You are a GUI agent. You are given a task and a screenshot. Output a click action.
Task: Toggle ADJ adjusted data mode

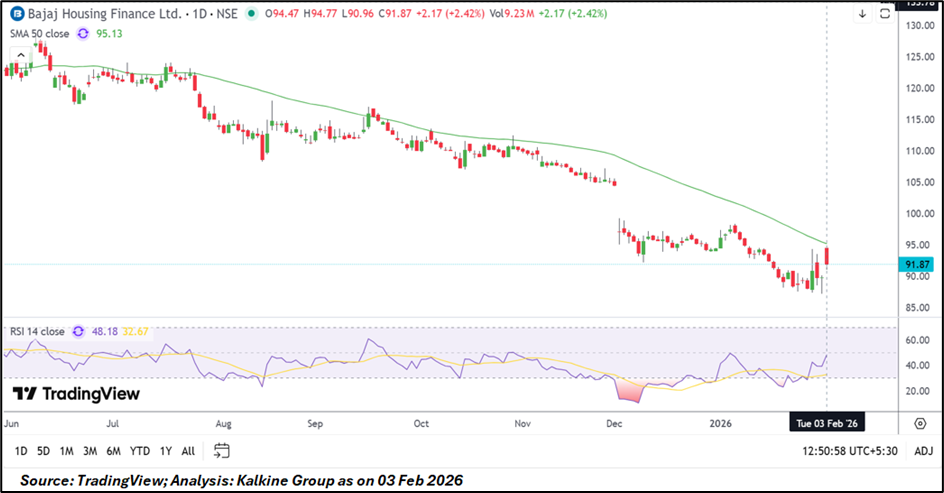tap(923, 451)
